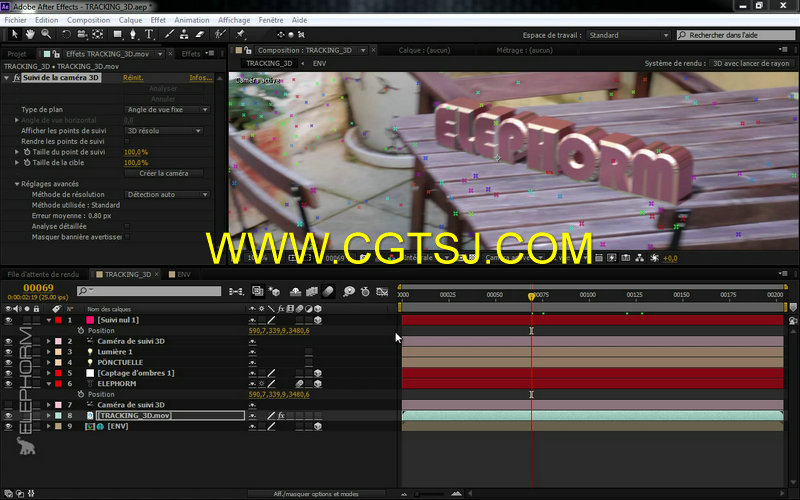Switch to the Projet panel tab
800x500 pixels.
click(17, 54)
